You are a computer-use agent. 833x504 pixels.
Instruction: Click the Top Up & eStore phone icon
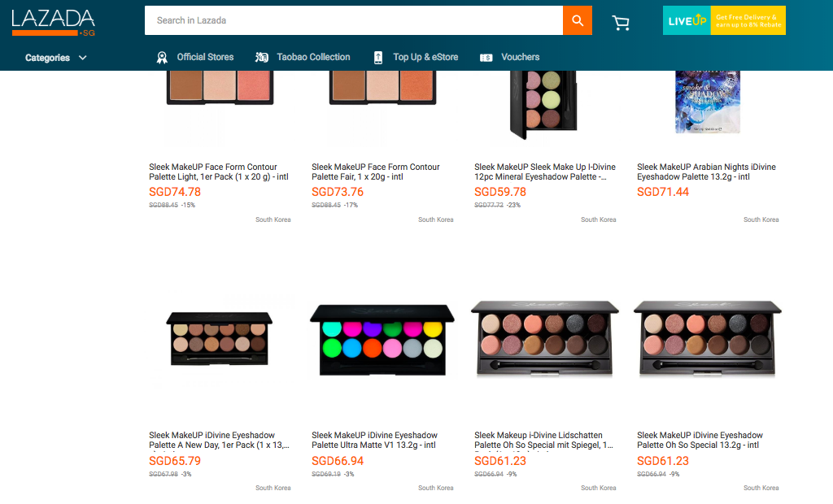(378, 58)
